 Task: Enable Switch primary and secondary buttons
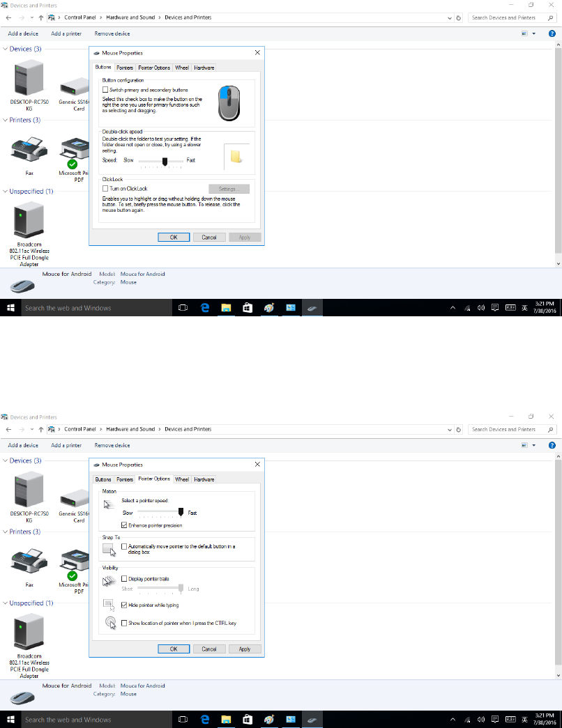[105, 90]
